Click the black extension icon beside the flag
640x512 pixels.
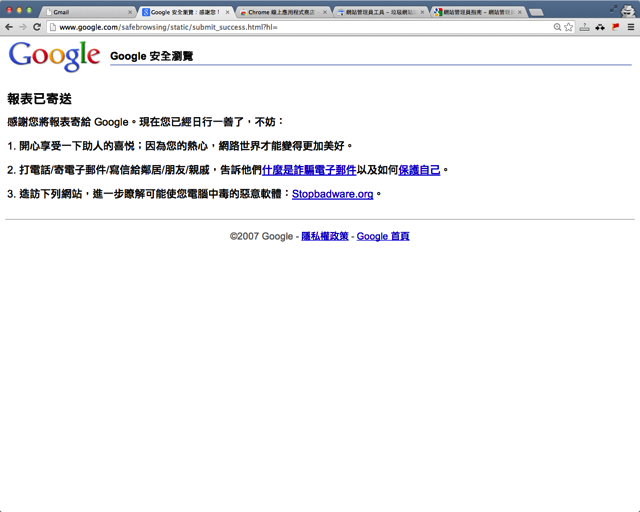tap(600, 27)
